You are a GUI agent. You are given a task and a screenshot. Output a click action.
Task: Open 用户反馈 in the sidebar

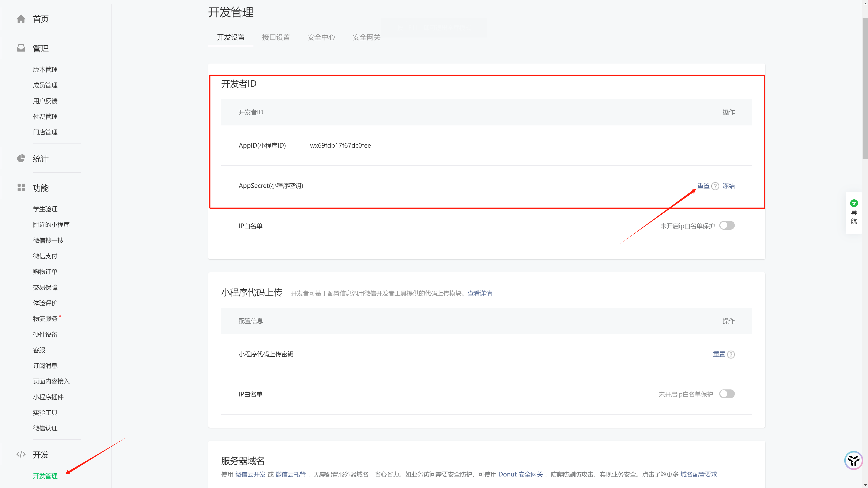pos(45,101)
